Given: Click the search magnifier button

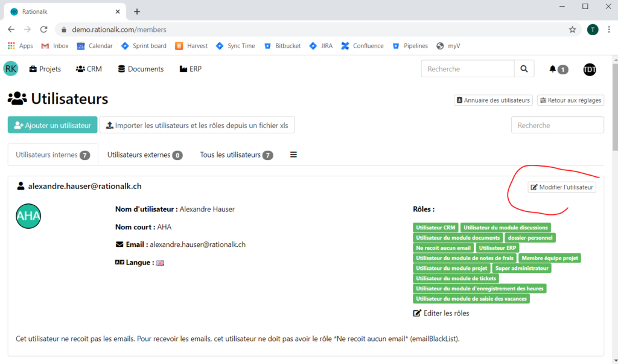Looking at the screenshot, I should [524, 69].
